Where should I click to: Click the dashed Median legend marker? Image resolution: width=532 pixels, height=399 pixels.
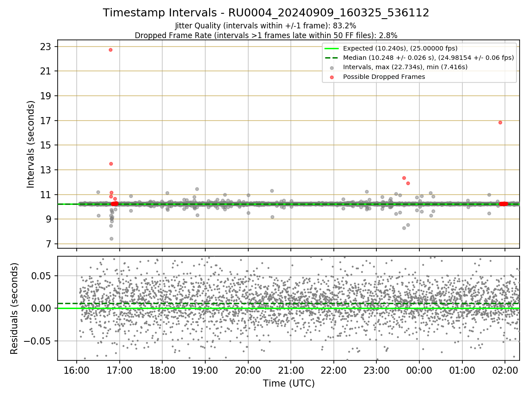(332, 58)
